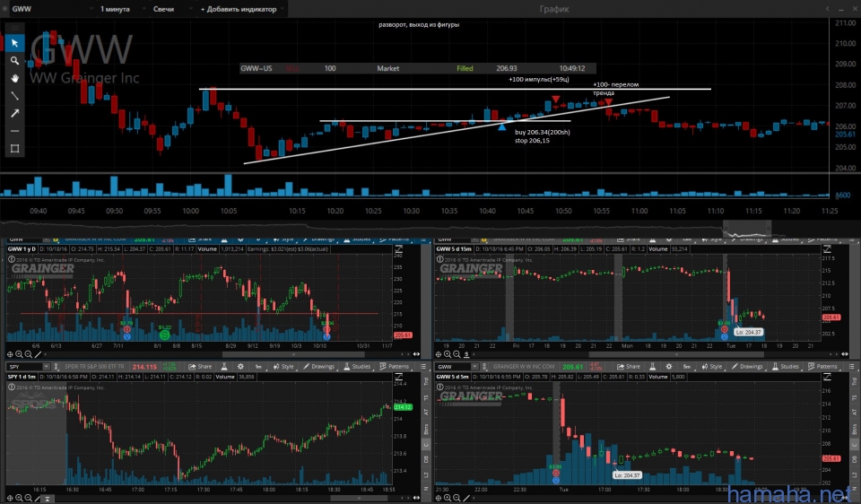Open GWW symbol dropdown on 5d 5m chart
The image size is (861, 504).
click(x=474, y=367)
